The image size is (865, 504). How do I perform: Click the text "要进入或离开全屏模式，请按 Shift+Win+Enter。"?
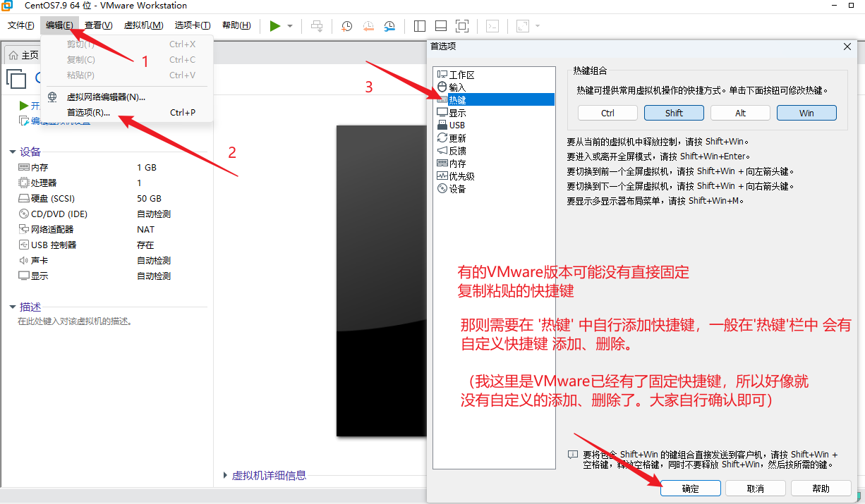point(658,156)
